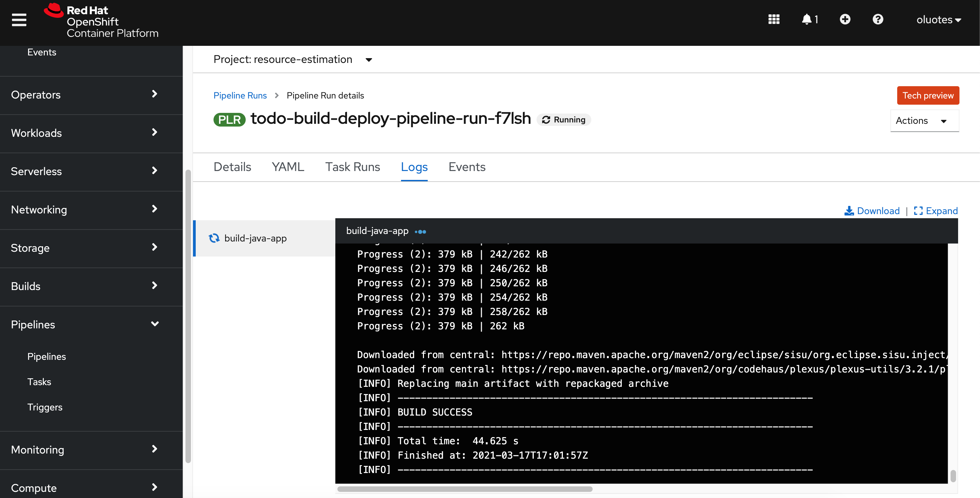Open the Actions dropdown menu
Image resolution: width=980 pixels, height=498 pixels.
[x=924, y=121]
